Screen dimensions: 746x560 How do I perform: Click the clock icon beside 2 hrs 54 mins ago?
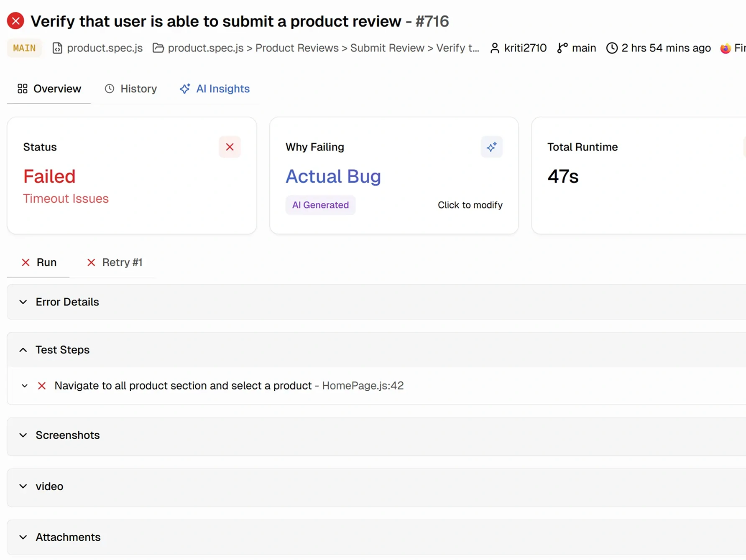[x=612, y=48]
